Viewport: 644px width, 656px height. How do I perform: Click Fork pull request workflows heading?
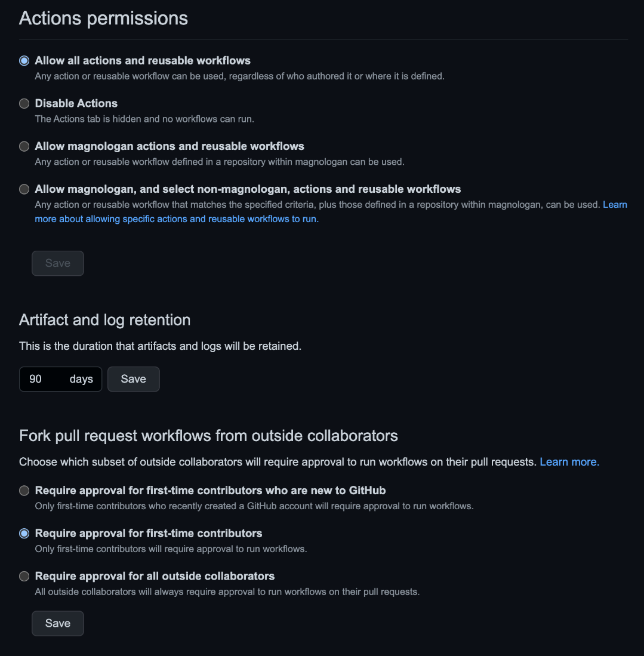click(208, 436)
